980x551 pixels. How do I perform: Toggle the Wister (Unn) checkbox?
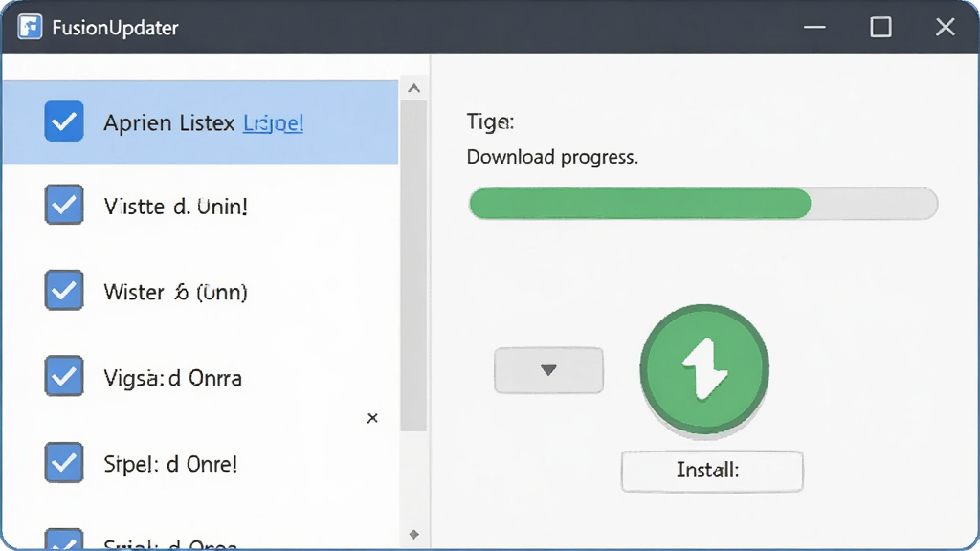pyautogui.click(x=64, y=290)
